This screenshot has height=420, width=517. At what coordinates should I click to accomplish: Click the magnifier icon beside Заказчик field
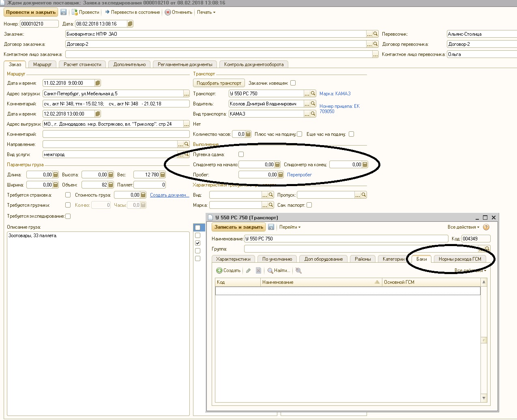coord(375,34)
